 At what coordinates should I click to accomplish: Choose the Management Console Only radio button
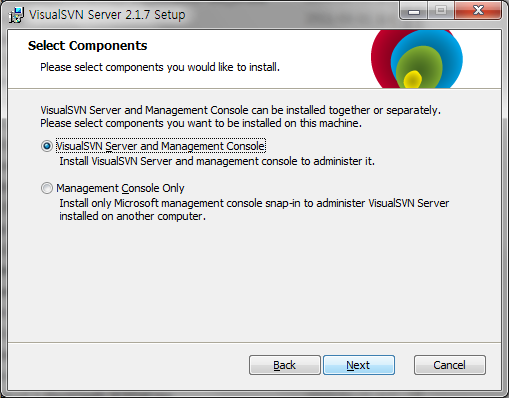click(x=47, y=188)
